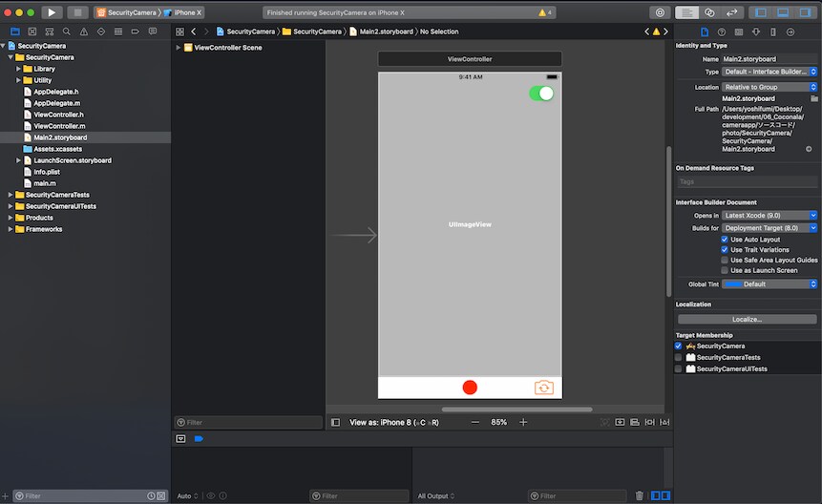
Task: Open the Type dropdown
Action: pyautogui.click(x=769, y=72)
